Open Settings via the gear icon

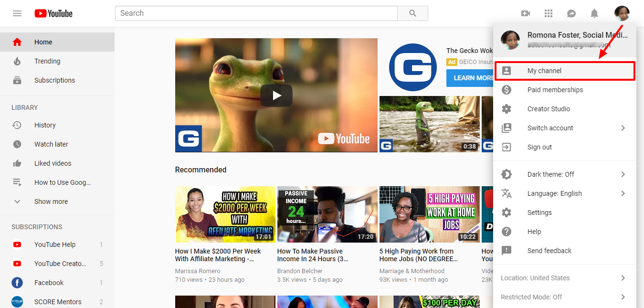tap(507, 212)
